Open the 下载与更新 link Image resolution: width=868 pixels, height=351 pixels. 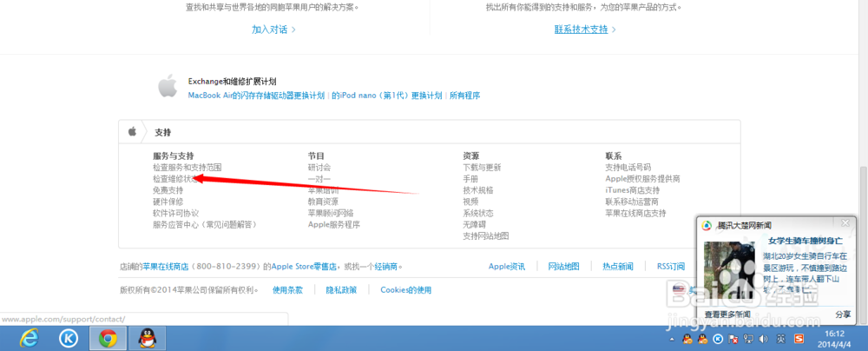pyautogui.click(x=482, y=167)
